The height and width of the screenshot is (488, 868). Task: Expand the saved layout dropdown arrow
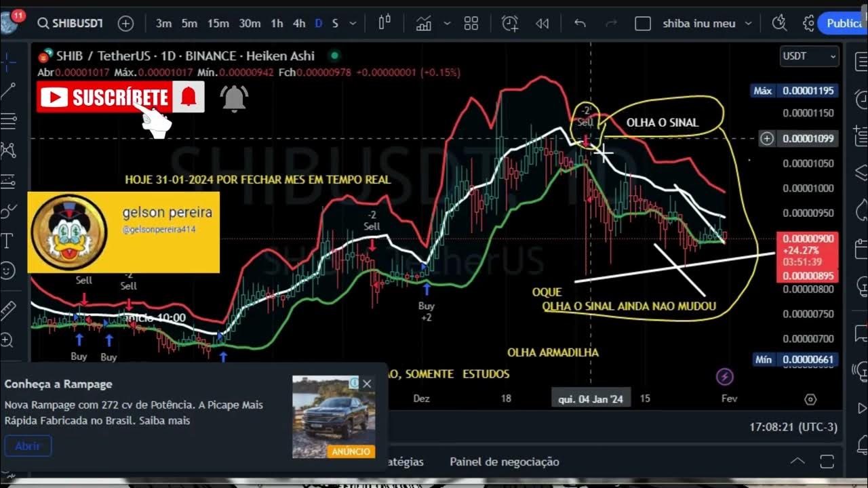(749, 24)
